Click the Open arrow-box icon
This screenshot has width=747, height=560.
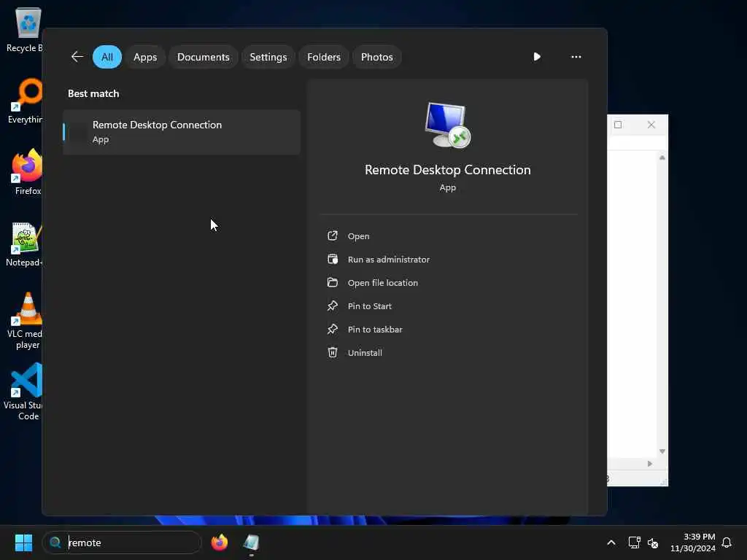333,236
